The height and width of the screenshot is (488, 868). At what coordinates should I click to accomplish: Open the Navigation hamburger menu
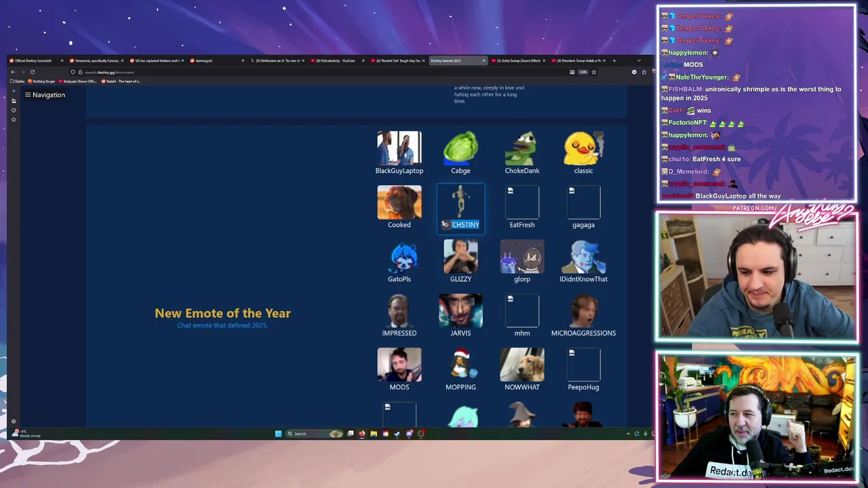(x=45, y=95)
